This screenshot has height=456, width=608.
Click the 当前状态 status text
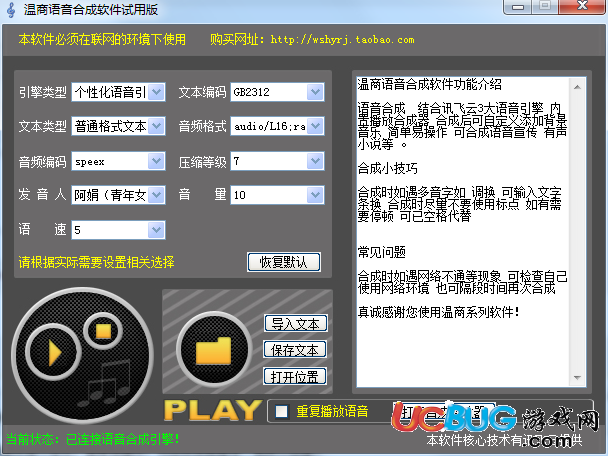[x=93, y=439]
